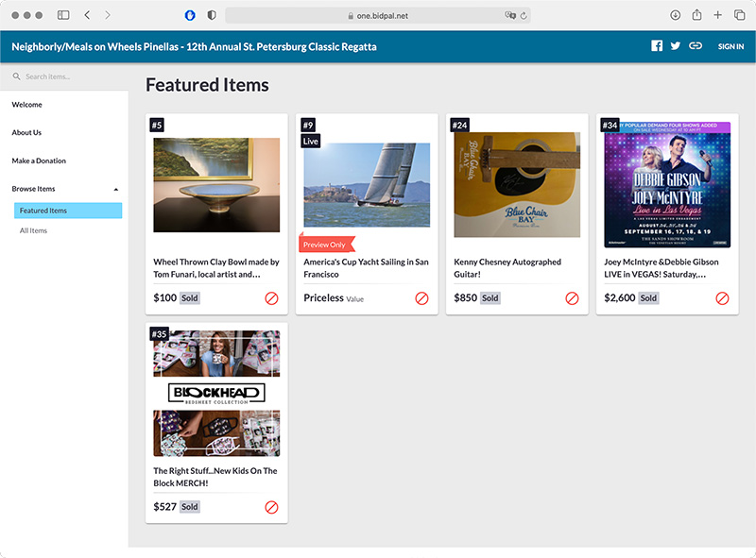This screenshot has height=558, width=756.
Task: Click the Sold tag next to $527
Action: (190, 506)
